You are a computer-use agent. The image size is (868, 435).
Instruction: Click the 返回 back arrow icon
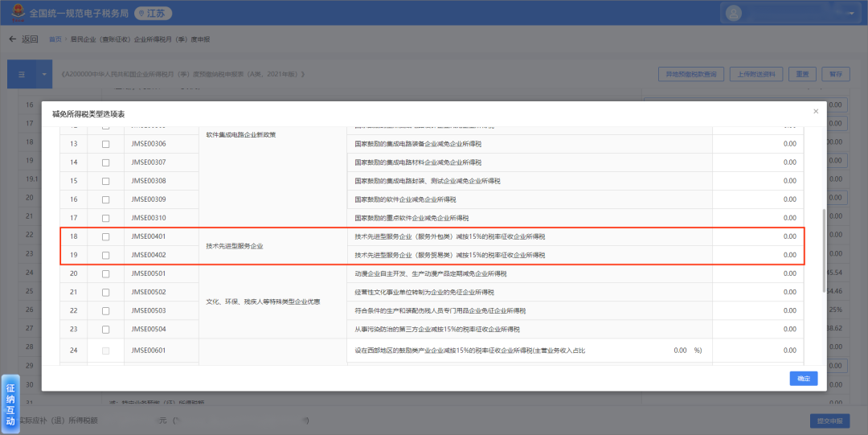13,39
